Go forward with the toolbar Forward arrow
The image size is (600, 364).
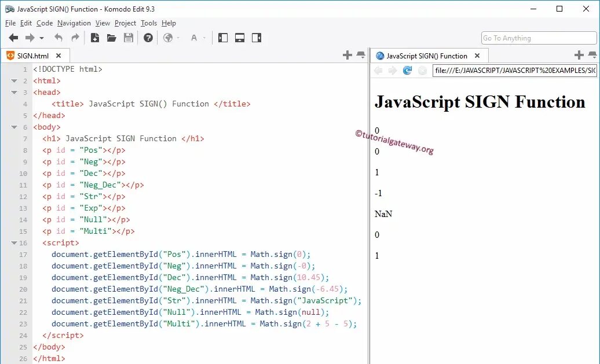point(30,38)
